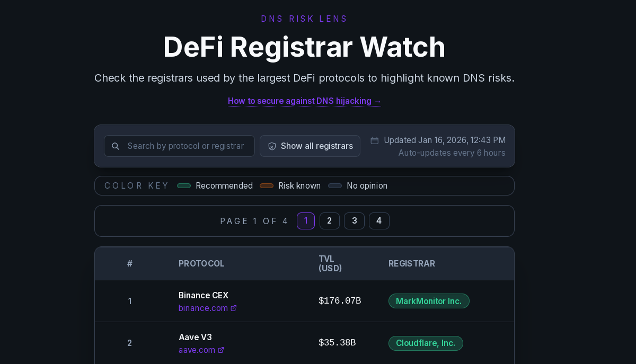Click the search magnifier icon

click(x=116, y=146)
